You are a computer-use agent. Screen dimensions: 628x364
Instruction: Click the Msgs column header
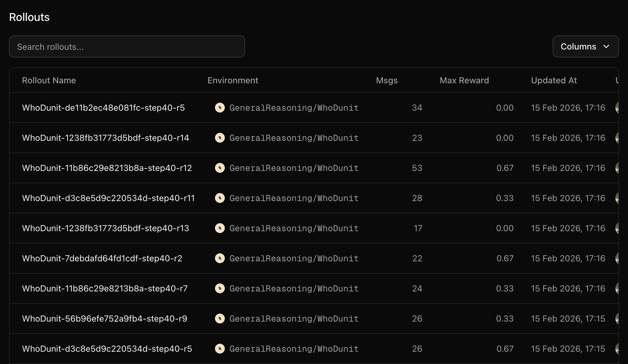tap(387, 80)
